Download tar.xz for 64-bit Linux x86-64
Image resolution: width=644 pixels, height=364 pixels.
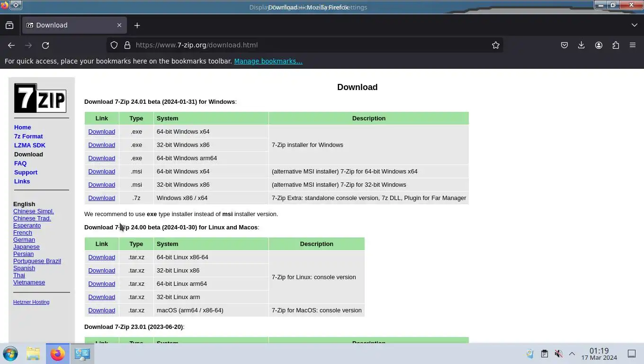(101, 257)
